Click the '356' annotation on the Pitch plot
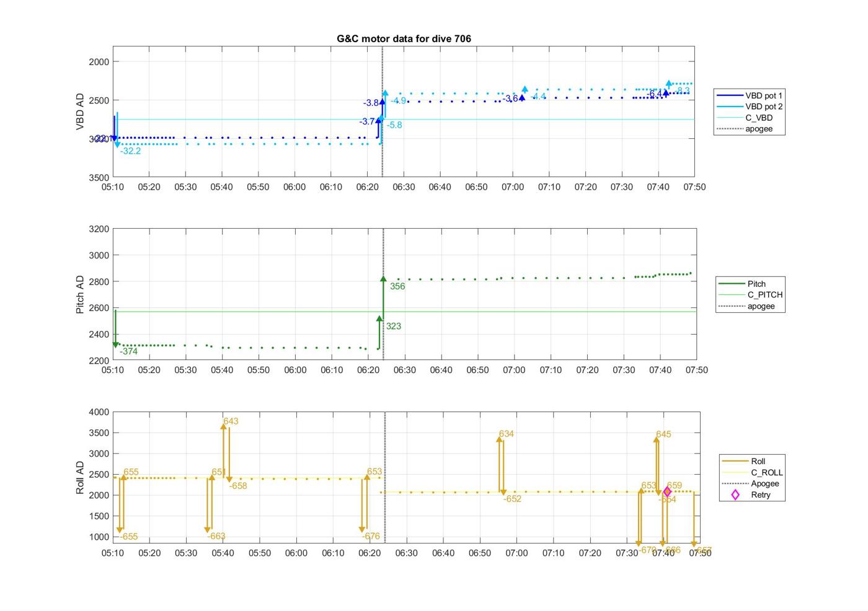This screenshot has width=868, height=611. tap(397, 286)
